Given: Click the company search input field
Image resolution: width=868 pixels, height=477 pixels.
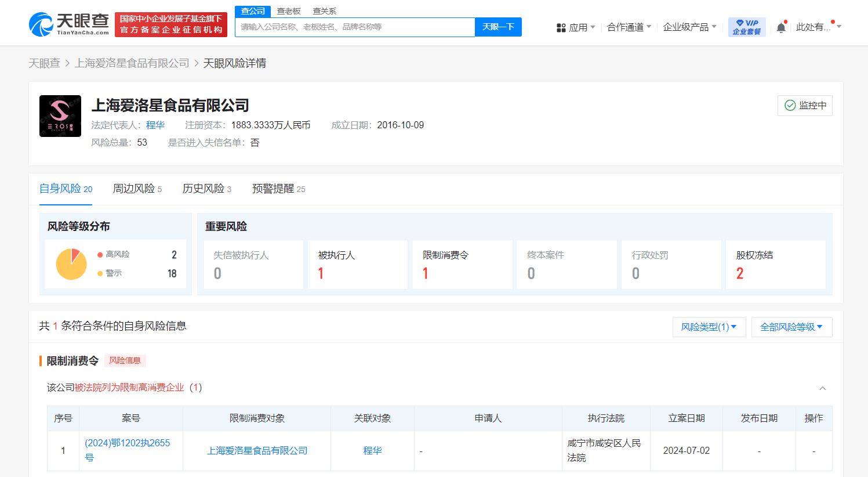Looking at the screenshot, I should (x=355, y=27).
